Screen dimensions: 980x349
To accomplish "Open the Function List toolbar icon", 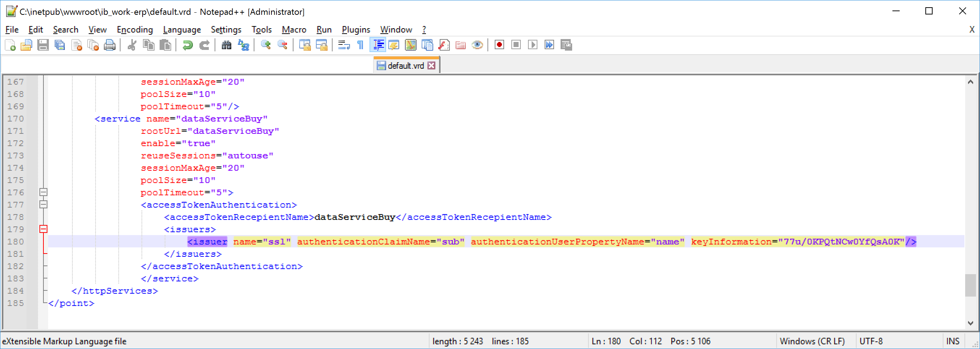I will coord(444,45).
